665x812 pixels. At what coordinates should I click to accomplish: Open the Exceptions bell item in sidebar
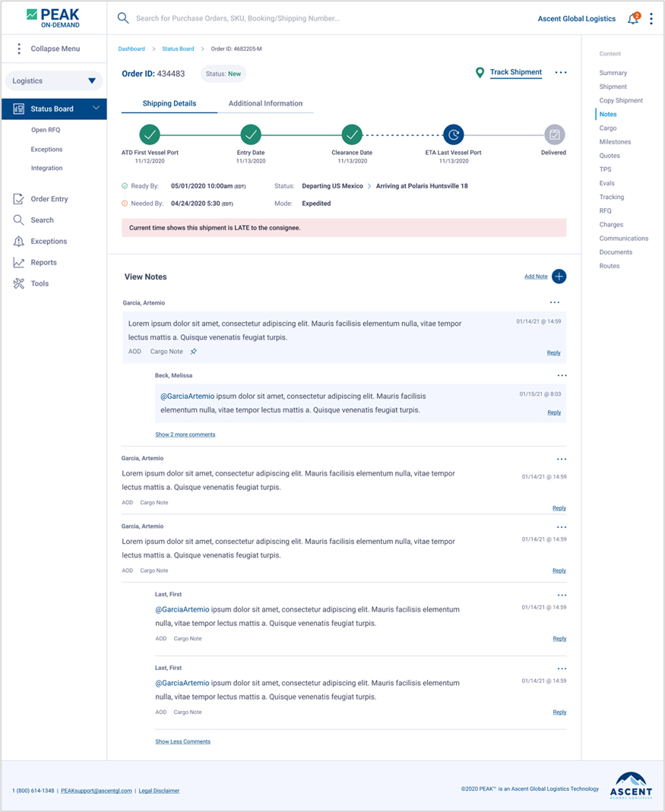click(x=49, y=242)
